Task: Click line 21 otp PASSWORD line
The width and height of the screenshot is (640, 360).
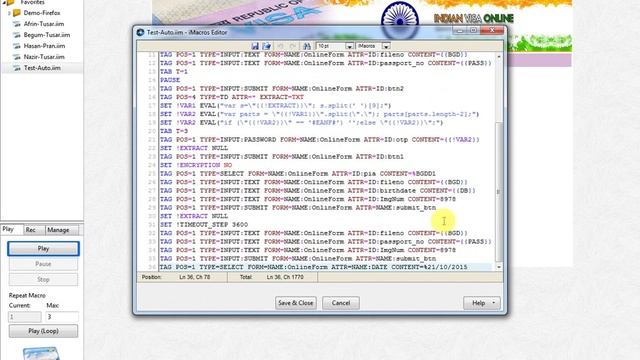Action: (x=320, y=140)
